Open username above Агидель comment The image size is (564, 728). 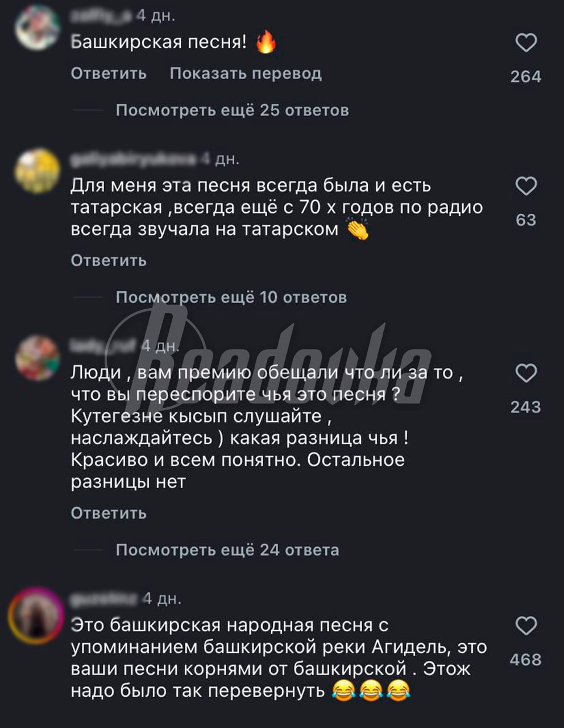[104, 598]
